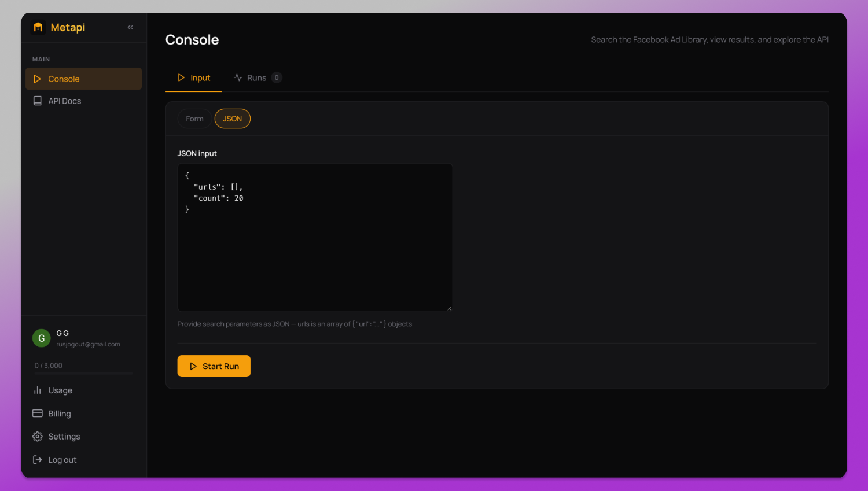Click the Console play icon in sidebar
The height and width of the screenshot is (491, 868).
click(38, 79)
